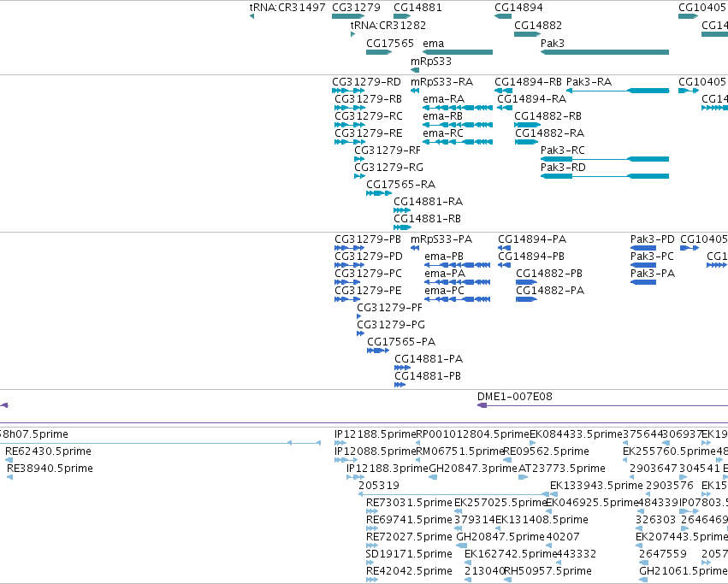Select the CG14881-RB transcript
Screen dimensions: 728x584
point(403,227)
